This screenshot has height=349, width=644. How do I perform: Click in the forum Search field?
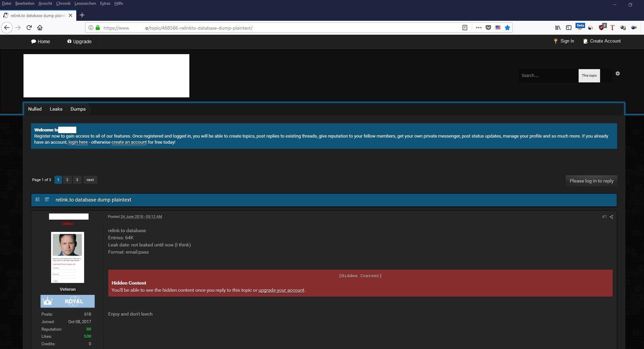(x=548, y=76)
